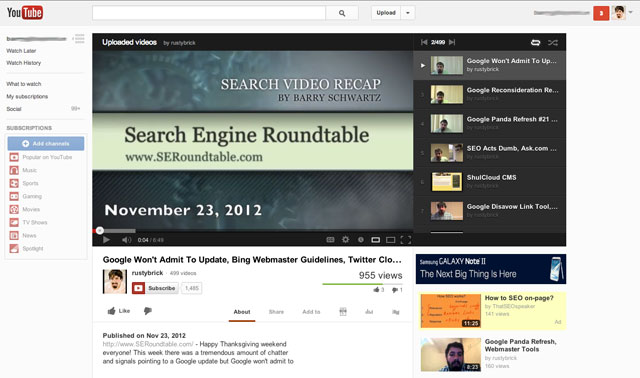Expand the account menu arrow
640x378 pixels.
tap(631, 12)
